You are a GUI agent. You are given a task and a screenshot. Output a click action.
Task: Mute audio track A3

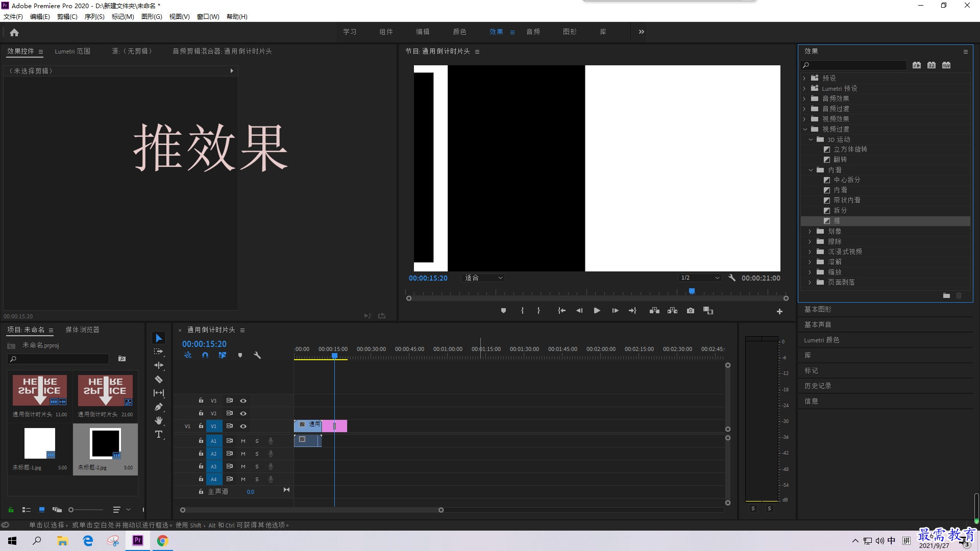click(243, 466)
